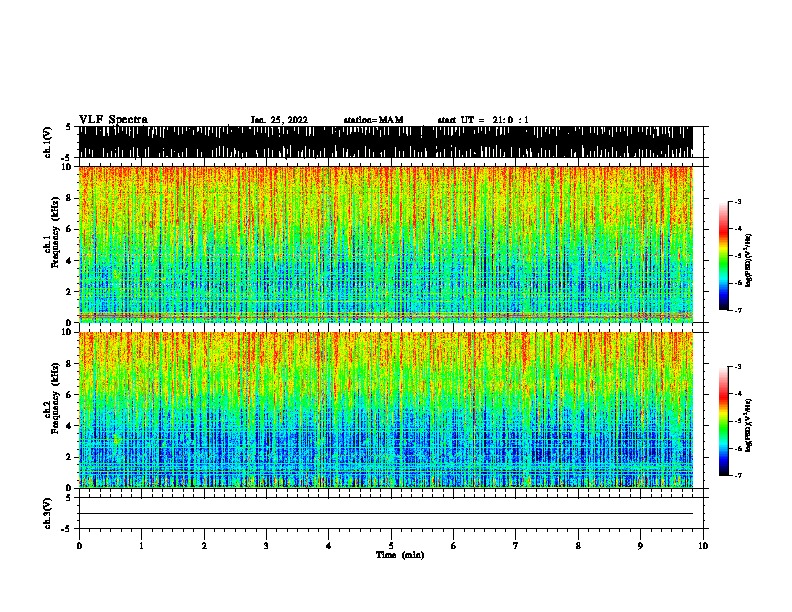
Task: Click the time axis tick label "4"
Action: tap(329, 546)
